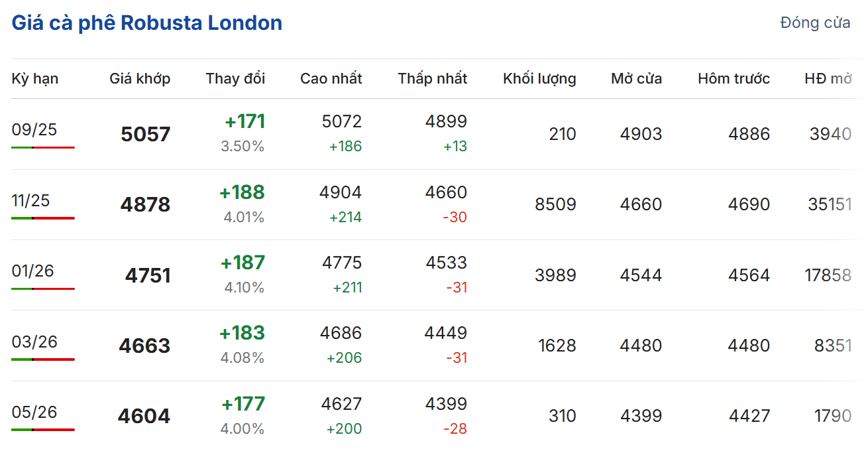Click the range bar under 03/26
This screenshot has height=451, width=868.
pyautogui.click(x=43, y=359)
